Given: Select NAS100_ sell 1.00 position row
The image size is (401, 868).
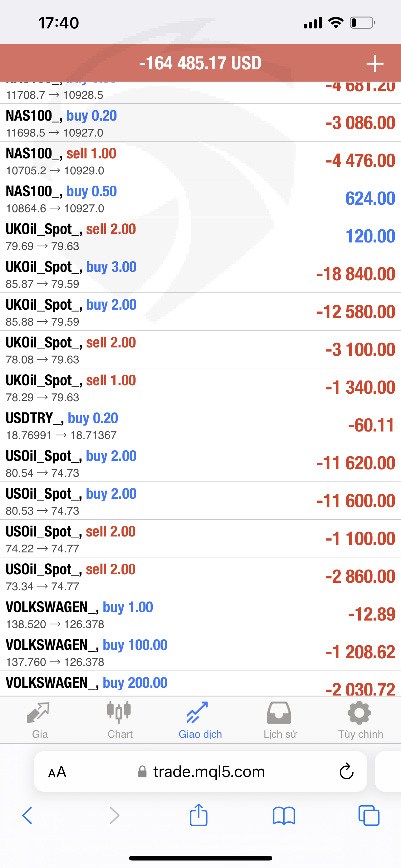Looking at the screenshot, I should (200, 160).
